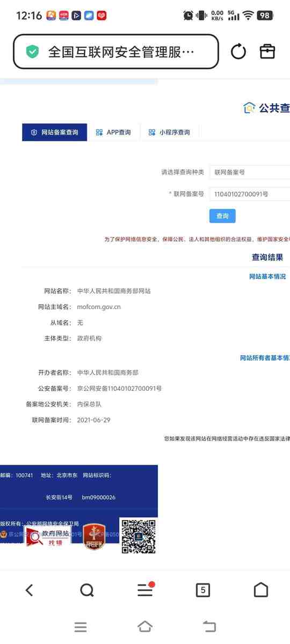Tap the system recent-apps menu button

81,627
